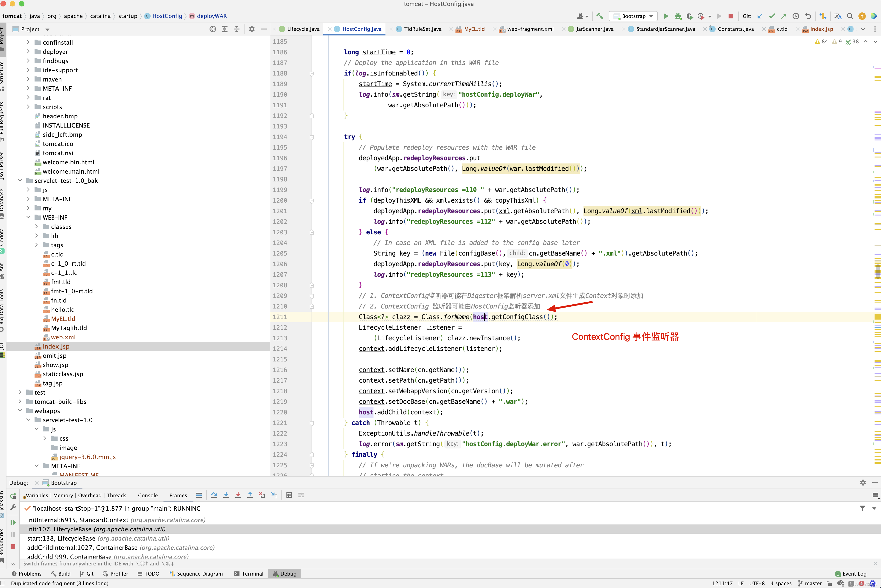The height and width of the screenshot is (588, 881).
Task: Click Step Into blue down arrow
Action: click(226, 495)
